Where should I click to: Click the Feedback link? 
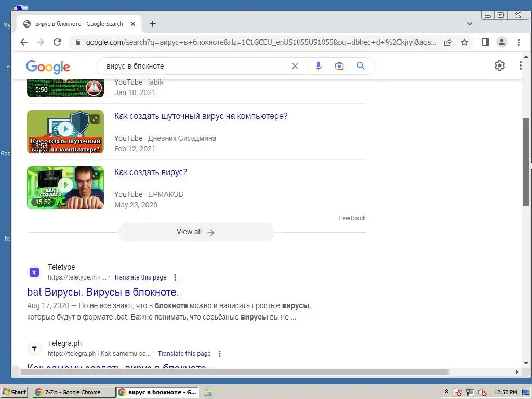coord(352,218)
